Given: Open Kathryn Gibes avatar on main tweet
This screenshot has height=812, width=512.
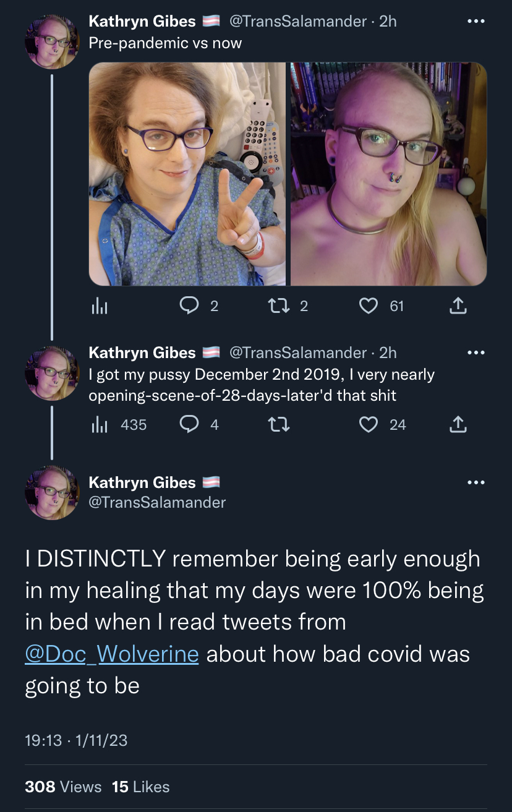Looking at the screenshot, I should [52, 492].
